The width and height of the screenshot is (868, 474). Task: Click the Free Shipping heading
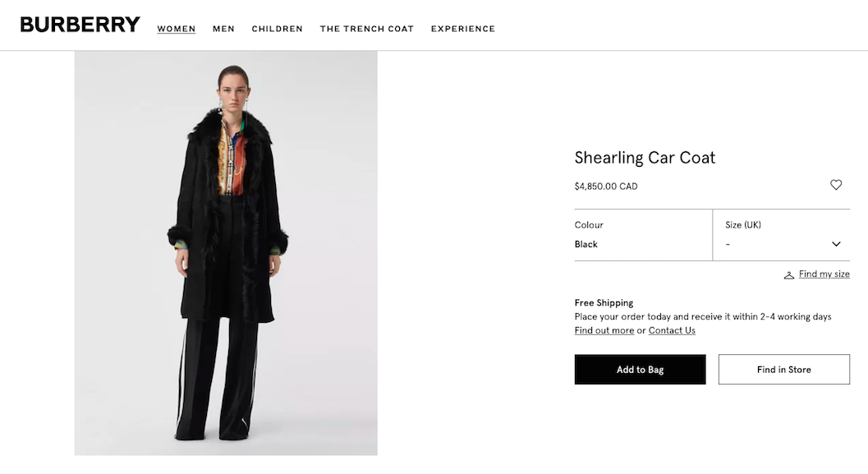(604, 303)
